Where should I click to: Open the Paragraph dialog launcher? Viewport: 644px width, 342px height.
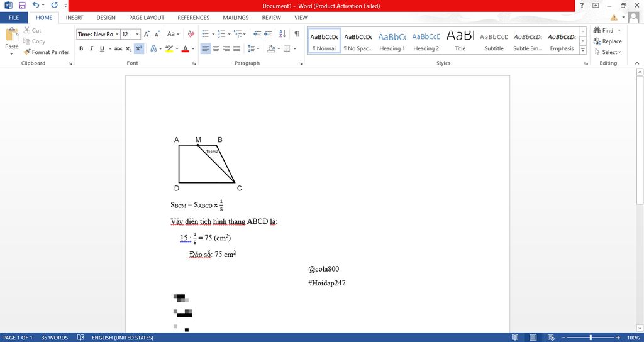tap(301, 63)
